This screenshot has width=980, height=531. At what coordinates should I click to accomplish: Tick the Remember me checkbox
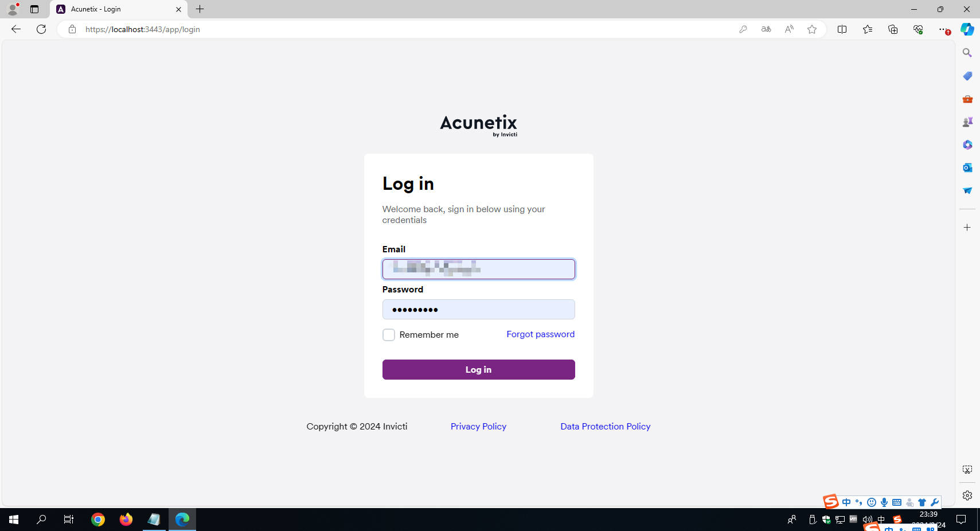389,335
